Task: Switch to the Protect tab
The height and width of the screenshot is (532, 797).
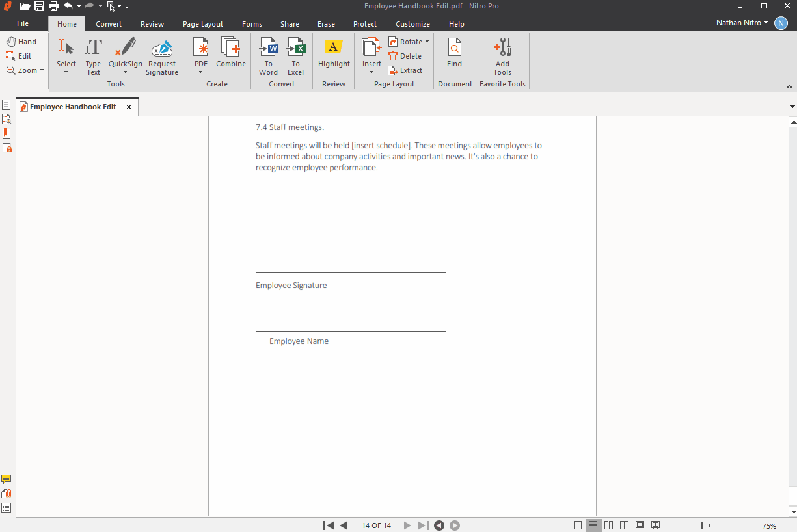Action: [x=365, y=24]
